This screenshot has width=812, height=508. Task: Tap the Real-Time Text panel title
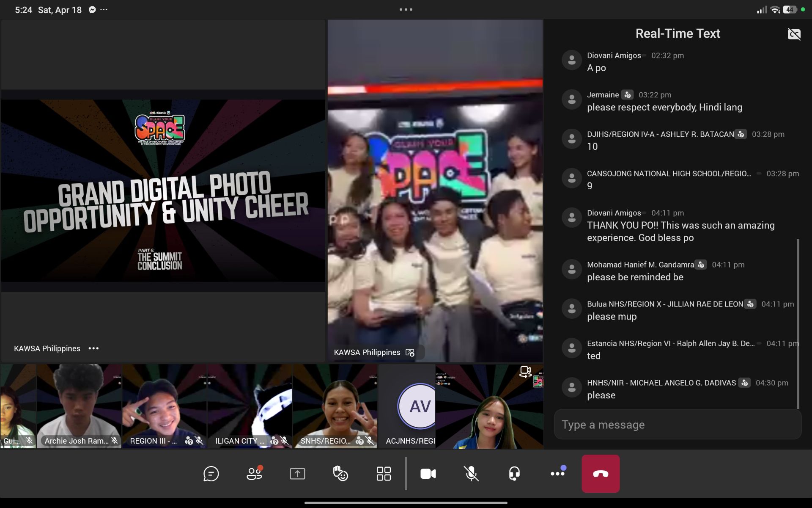(678, 33)
